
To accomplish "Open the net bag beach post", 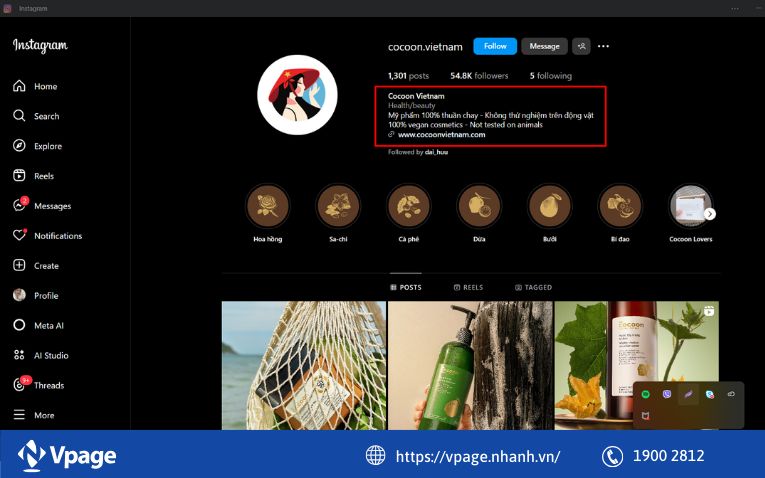I will click(x=303, y=365).
